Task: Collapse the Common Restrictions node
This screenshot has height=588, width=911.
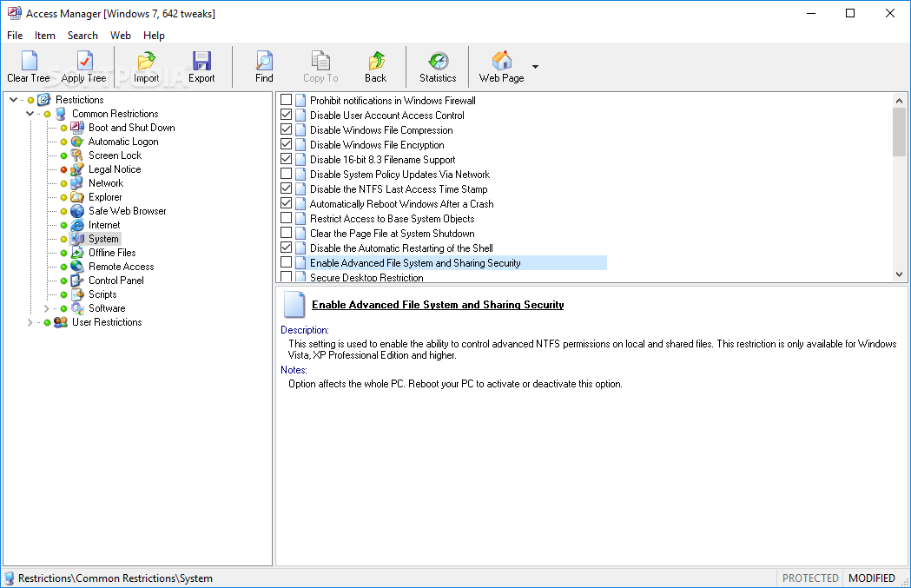Action: pos(30,114)
